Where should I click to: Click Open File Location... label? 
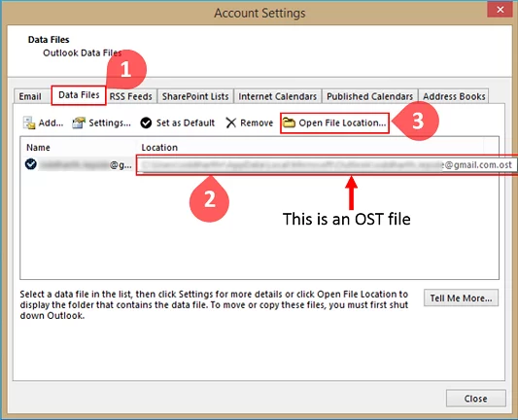tap(342, 122)
